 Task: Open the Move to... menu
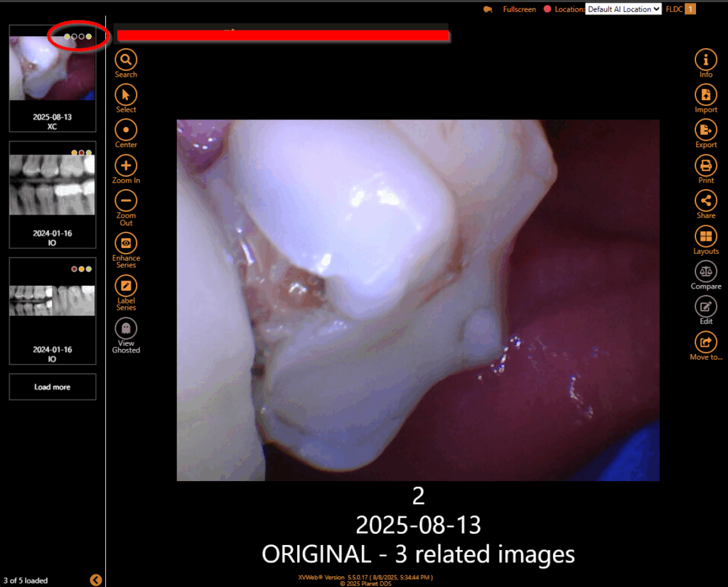705,343
